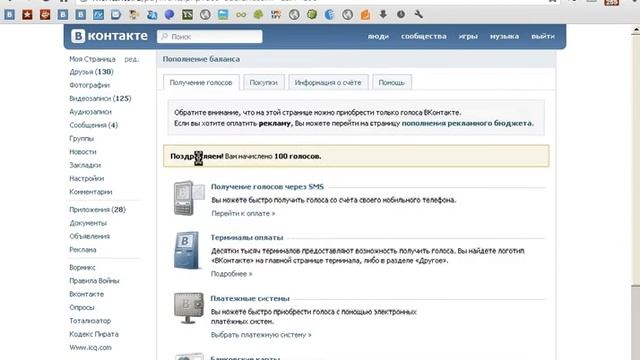The width and height of the screenshot is (640, 360).
Task: Open Документы in sidebar
Action: point(88,223)
